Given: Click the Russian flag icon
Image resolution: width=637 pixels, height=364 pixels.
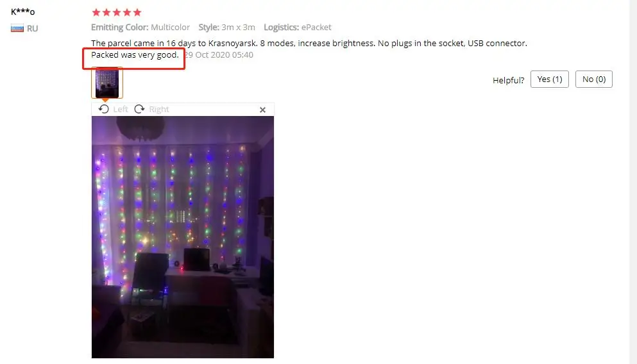Looking at the screenshot, I should (x=17, y=28).
